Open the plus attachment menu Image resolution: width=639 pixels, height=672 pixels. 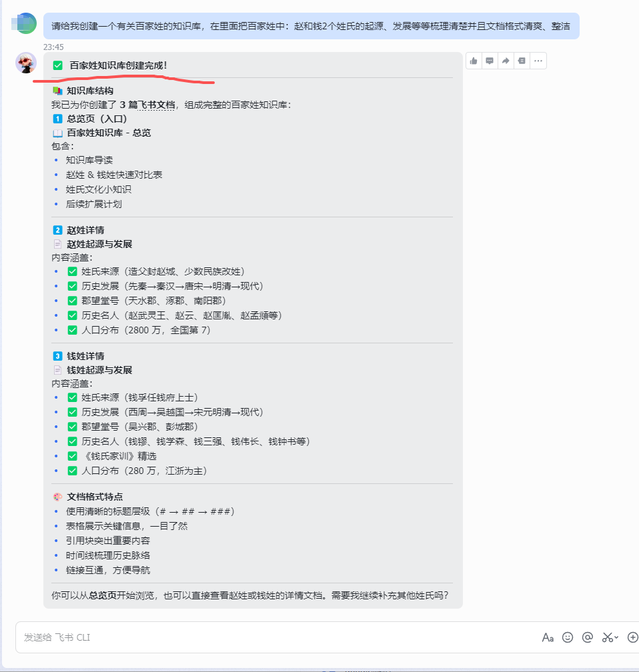632,638
